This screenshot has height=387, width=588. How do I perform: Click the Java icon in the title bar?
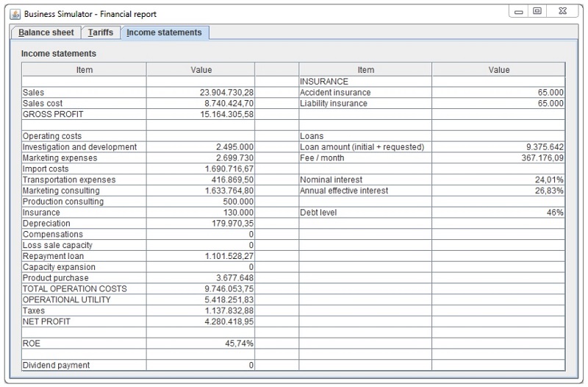pyautogui.click(x=14, y=14)
